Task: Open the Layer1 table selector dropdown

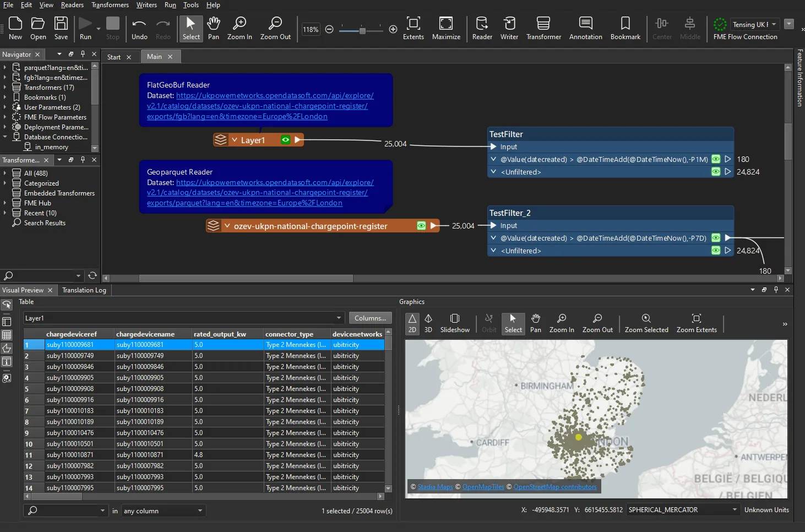Action: click(339, 318)
